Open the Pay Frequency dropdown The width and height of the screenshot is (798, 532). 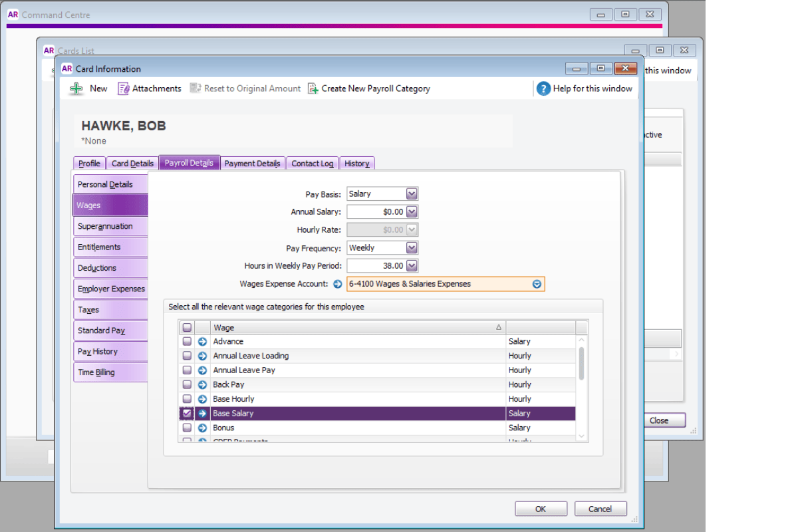pos(412,247)
